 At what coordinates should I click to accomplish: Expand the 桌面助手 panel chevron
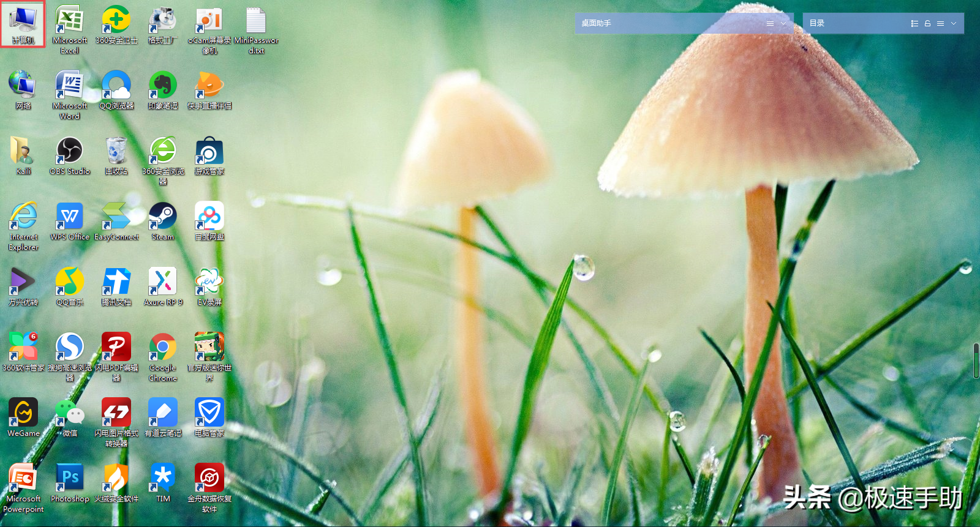click(x=783, y=23)
